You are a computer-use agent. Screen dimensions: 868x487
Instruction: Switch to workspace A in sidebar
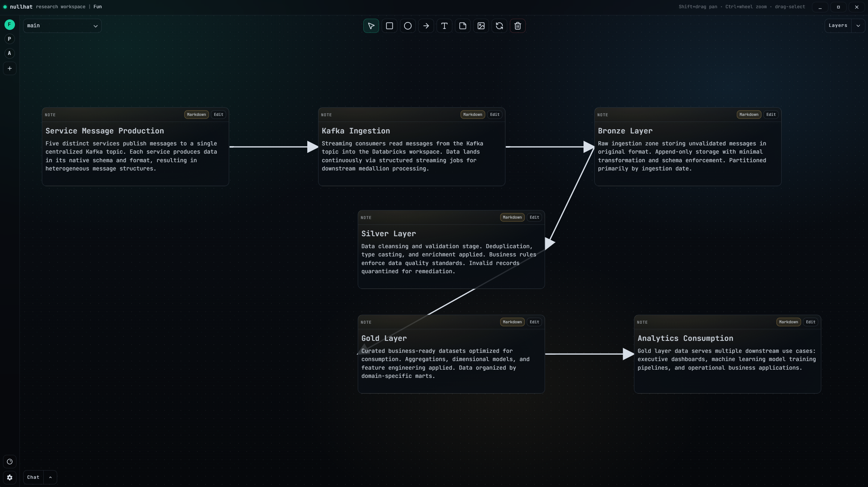10,53
